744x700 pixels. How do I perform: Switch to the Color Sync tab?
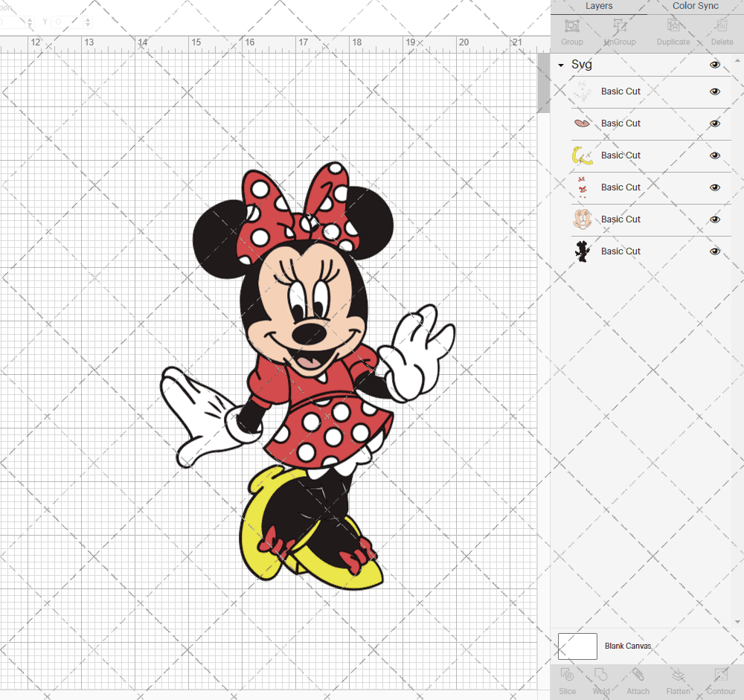(x=695, y=6)
